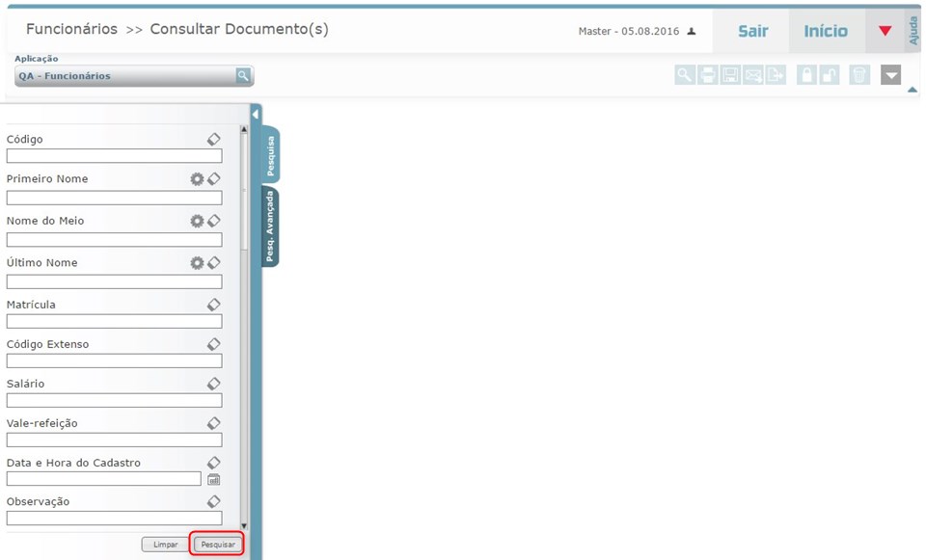Viewport: 926px width, 560px height.
Task: Click the Limpar button to clear fields
Action: (x=164, y=543)
